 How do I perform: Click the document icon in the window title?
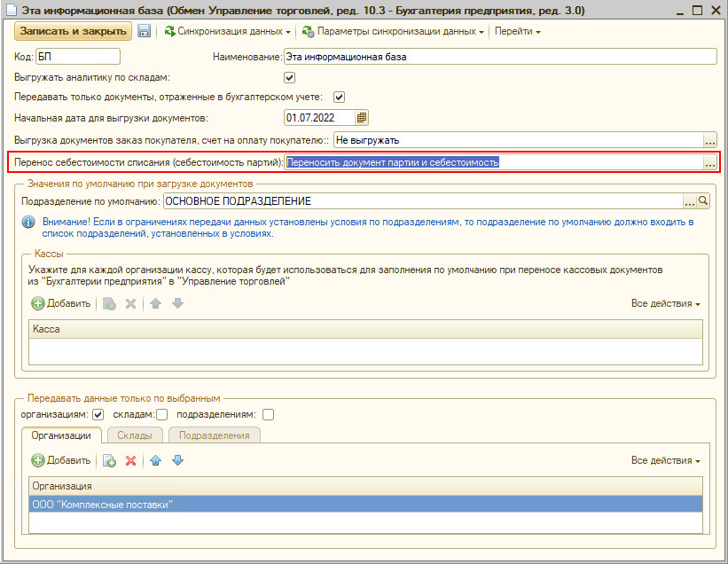[x=12, y=10]
